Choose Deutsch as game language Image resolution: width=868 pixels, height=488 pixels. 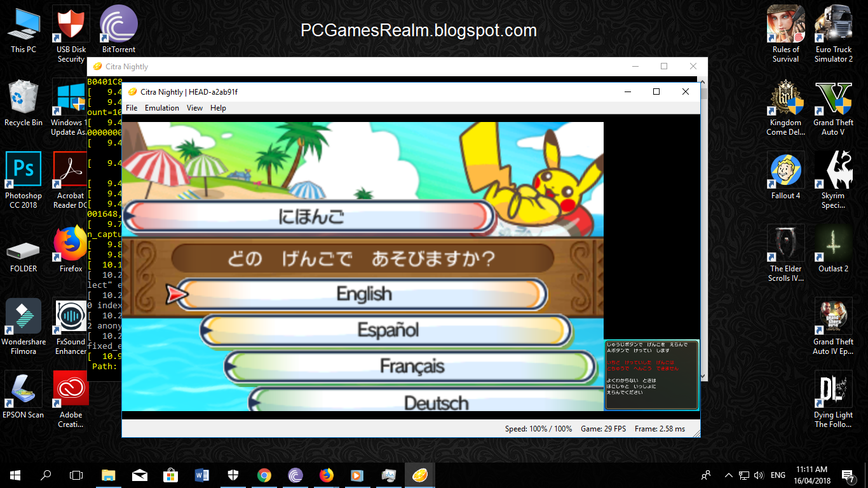click(427, 400)
